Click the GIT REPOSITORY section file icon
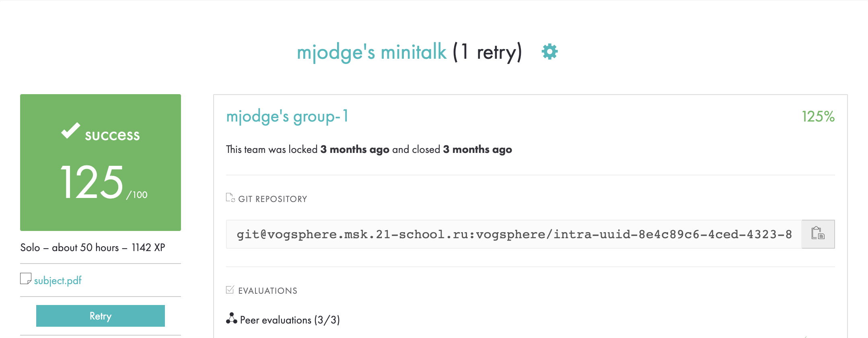 click(x=230, y=198)
